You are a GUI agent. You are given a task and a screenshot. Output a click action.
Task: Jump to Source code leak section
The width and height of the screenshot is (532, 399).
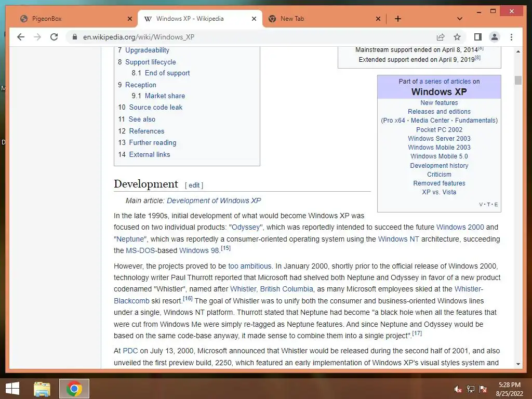pos(156,107)
